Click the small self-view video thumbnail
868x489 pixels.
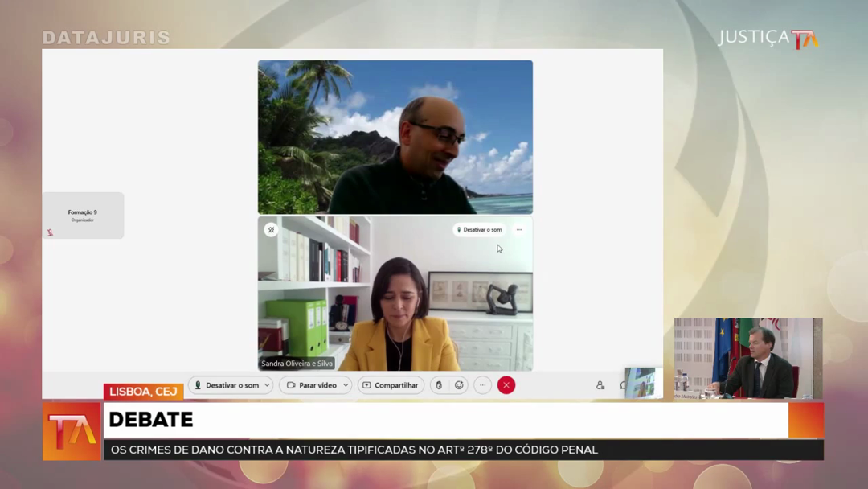(640, 382)
